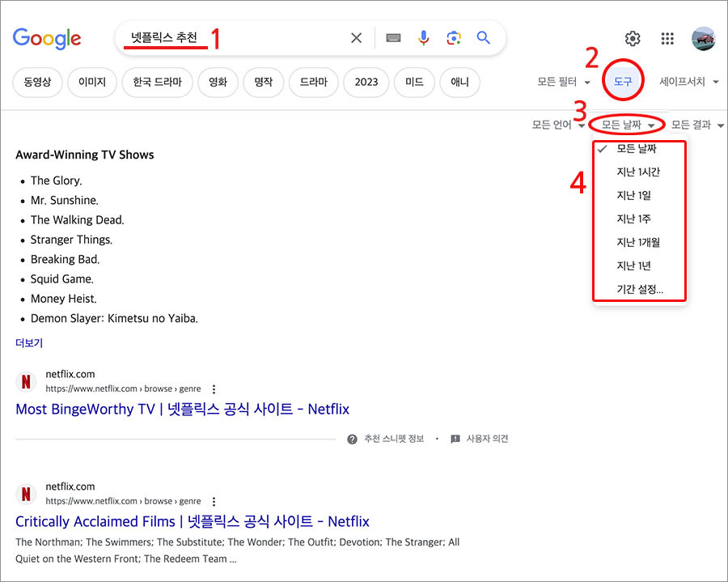Viewport: 728px width, 582px height.
Task: Open the 모든 결과 results dropdown
Action: pyautogui.click(x=697, y=125)
